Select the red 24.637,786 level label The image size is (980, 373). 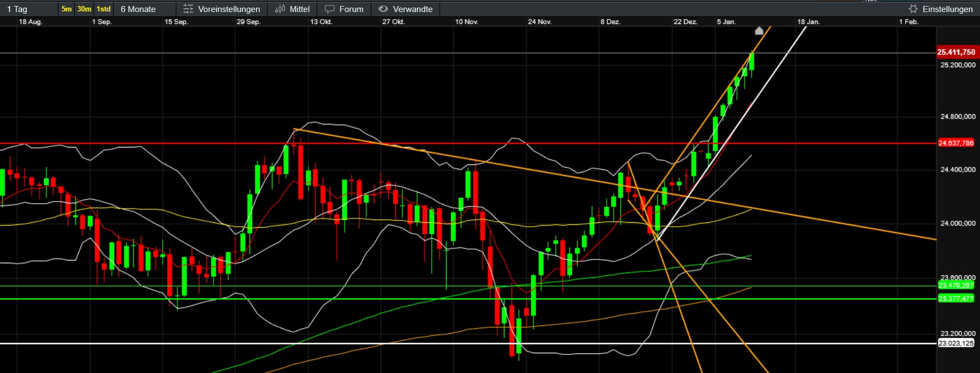(955, 143)
